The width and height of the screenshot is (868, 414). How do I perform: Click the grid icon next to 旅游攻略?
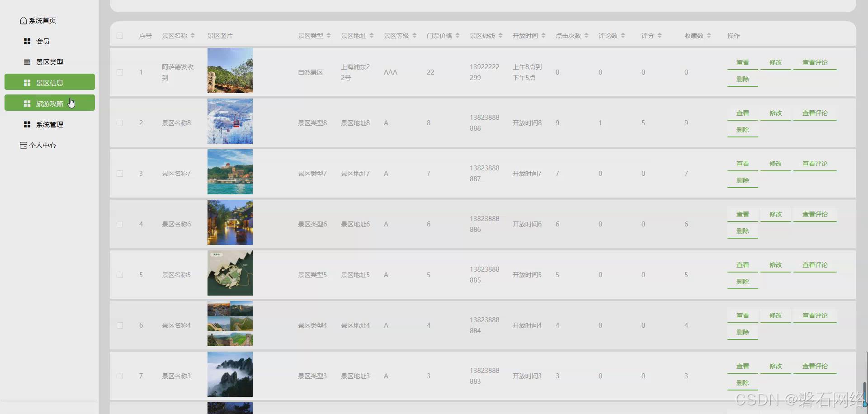tap(27, 103)
